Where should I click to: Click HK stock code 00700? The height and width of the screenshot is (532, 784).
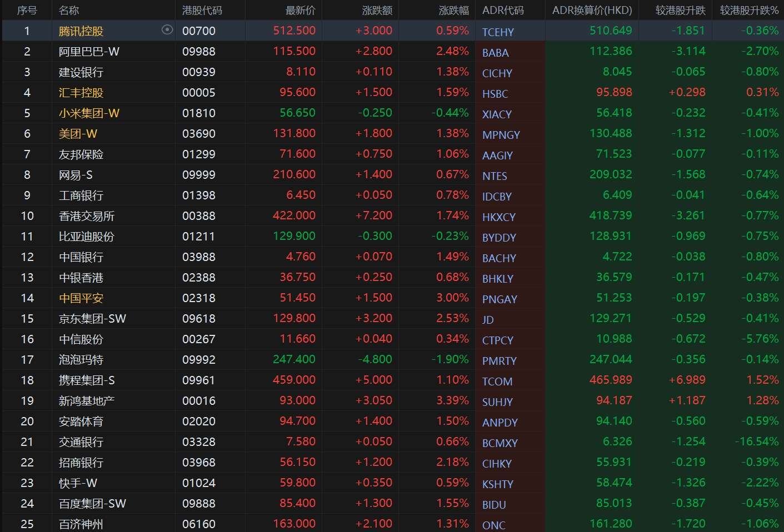(199, 31)
